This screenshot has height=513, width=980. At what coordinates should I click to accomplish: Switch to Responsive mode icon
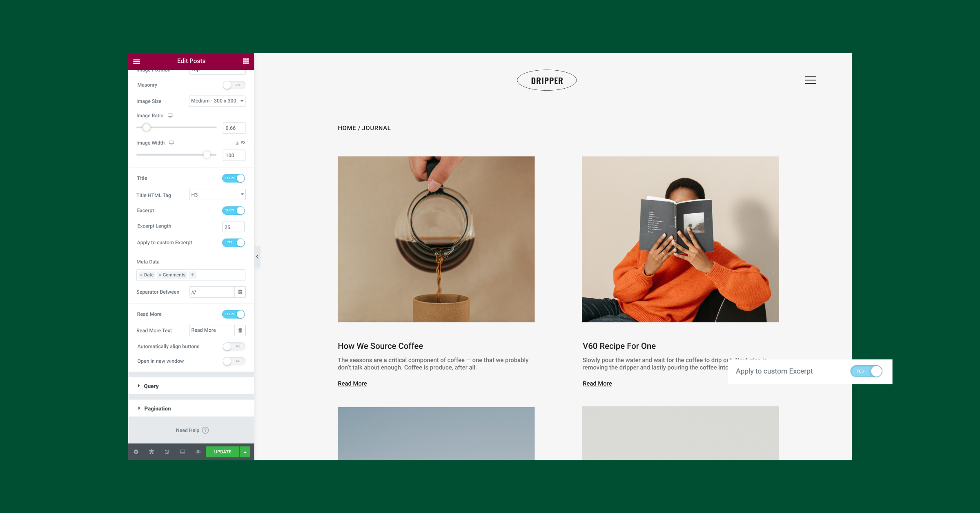183,452
